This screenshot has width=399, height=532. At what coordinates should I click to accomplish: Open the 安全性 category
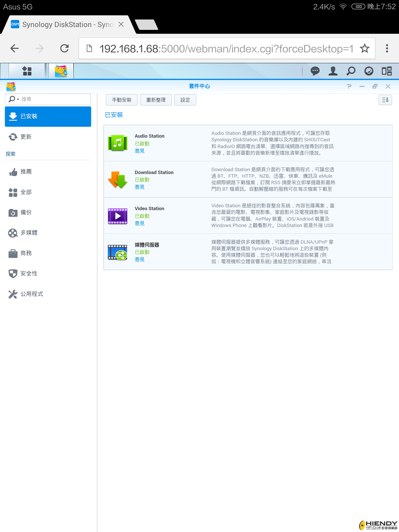(48, 274)
